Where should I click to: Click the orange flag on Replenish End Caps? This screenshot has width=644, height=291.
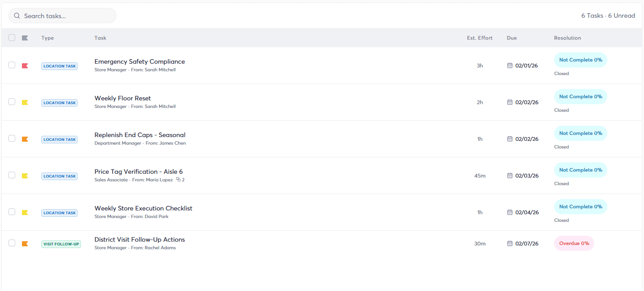[25, 139]
